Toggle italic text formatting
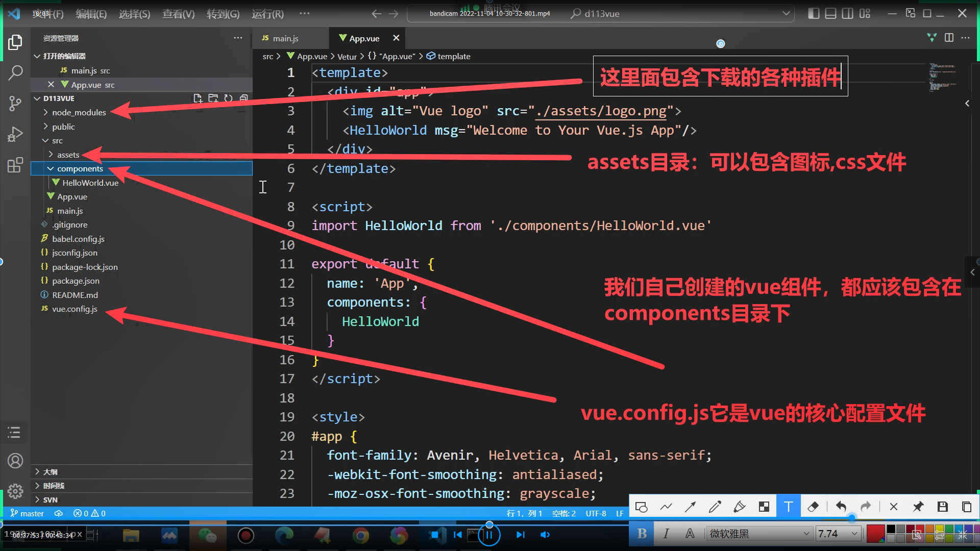Screen dimensions: 980x551 666,534
